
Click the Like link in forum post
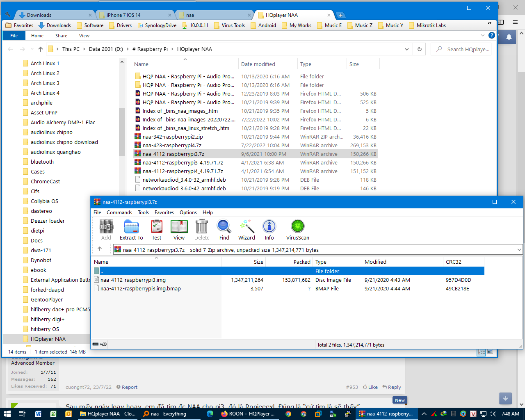[370, 387]
